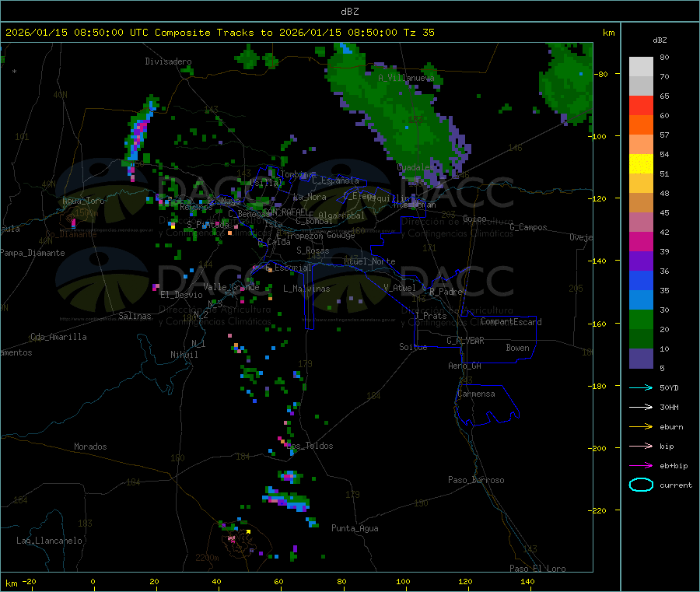Click the C_Española map label
The height and width of the screenshot is (592, 700).
pyautogui.click(x=335, y=180)
